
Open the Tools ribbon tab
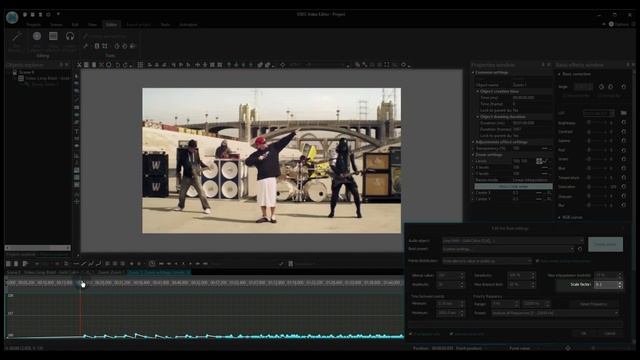pyautogui.click(x=165, y=25)
